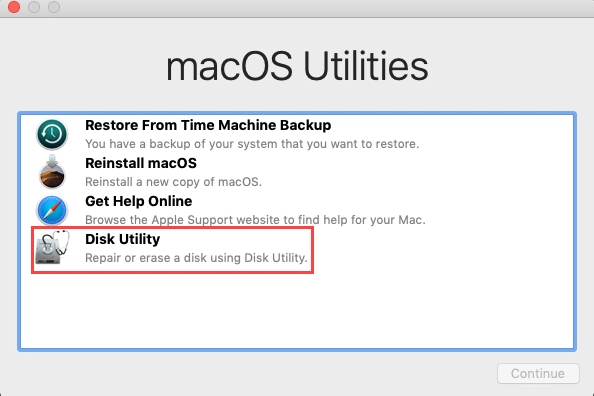Select Restore From Time Machine Backup title
594x396 pixels.
click(208, 125)
